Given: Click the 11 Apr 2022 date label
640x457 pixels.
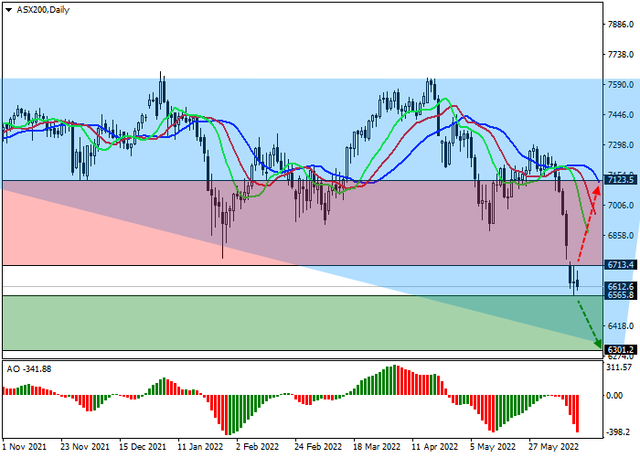Looking at the screenshot, I should click(x=435, y=447).
